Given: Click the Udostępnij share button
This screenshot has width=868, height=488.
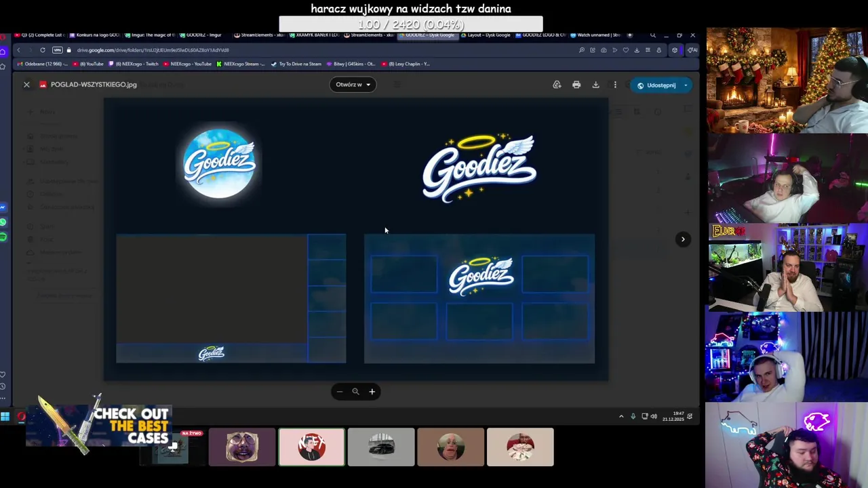Looking at the screenshot, I should (656, 85).
